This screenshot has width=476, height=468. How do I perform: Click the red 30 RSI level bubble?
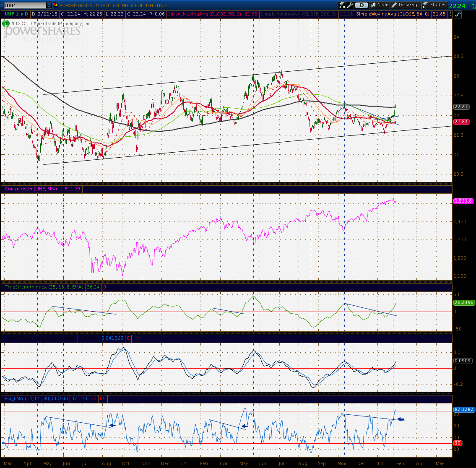(458, 443)
